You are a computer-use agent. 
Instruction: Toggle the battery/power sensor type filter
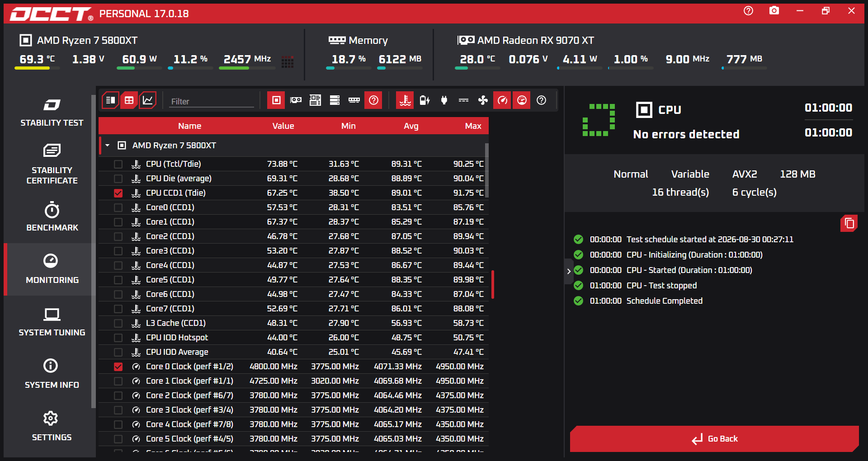click(x=425, y=100)
